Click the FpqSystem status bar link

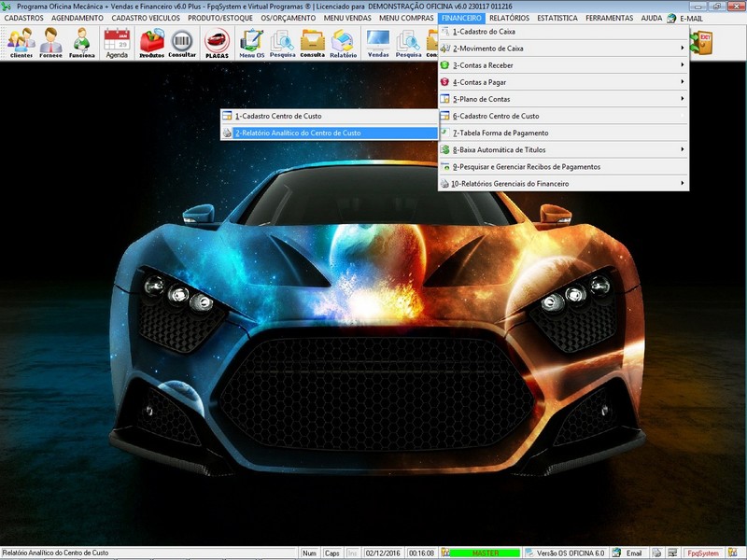703,553
